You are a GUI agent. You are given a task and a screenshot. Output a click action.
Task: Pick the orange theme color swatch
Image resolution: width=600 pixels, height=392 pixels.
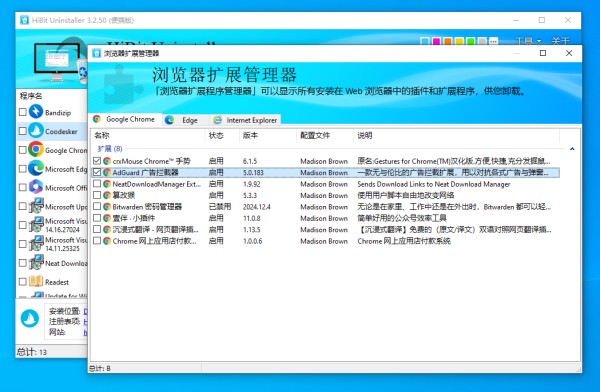tap(447, 41)
